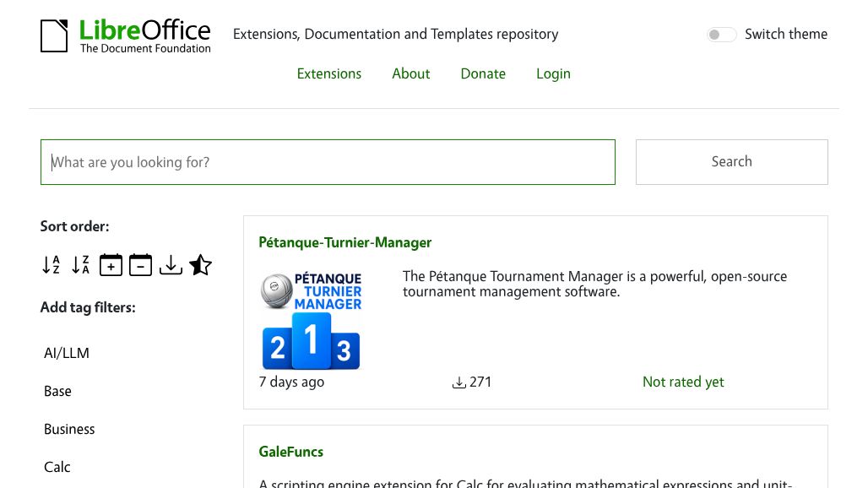Click the 'Sort order:' label

click(75, 226)
